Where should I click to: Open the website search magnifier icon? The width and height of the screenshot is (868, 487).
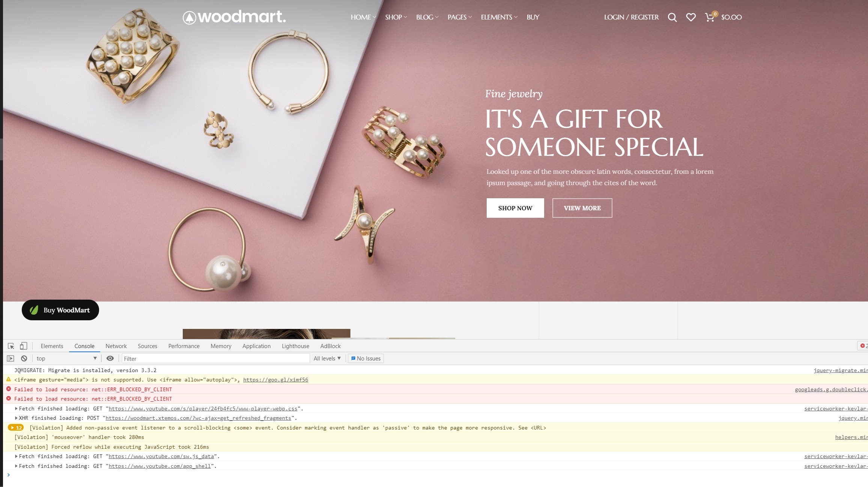[672, 17]
